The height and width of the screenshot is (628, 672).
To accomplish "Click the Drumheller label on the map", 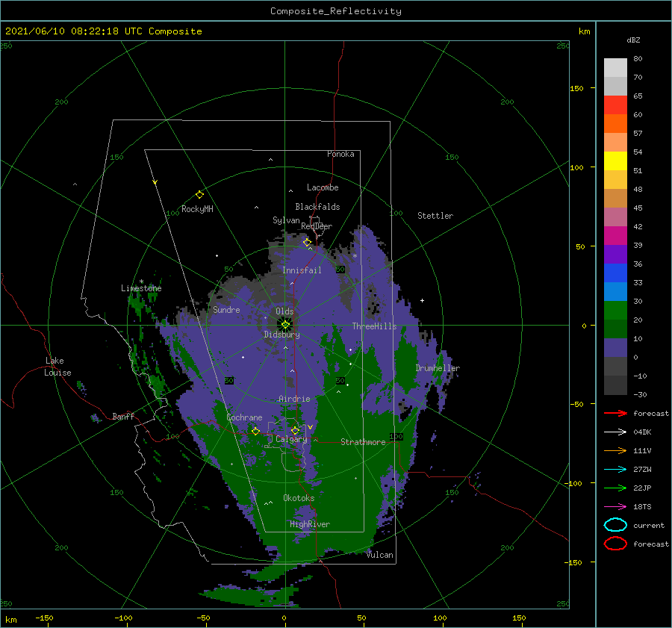I will [438, 368].
